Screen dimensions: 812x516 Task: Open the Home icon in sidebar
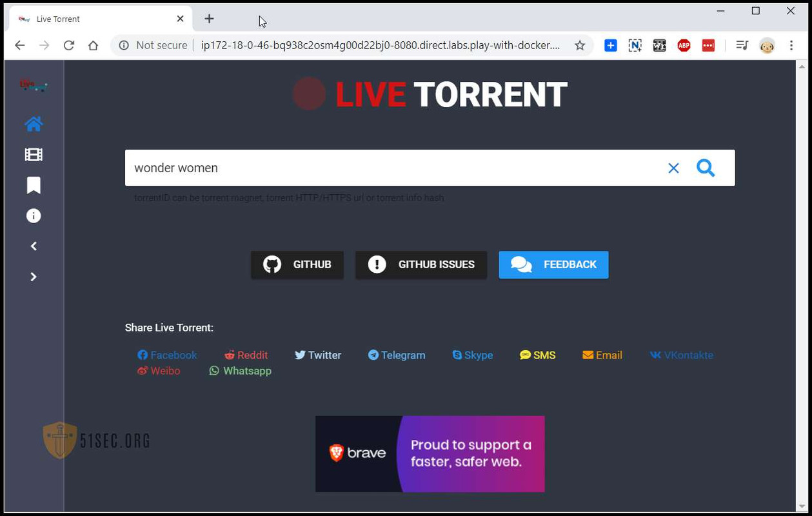34,124
